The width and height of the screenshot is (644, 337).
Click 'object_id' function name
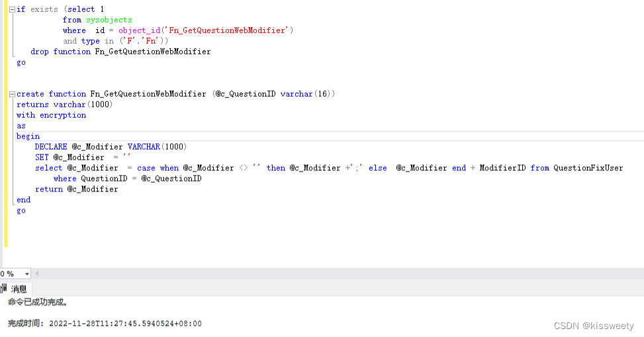pos(139,30)
